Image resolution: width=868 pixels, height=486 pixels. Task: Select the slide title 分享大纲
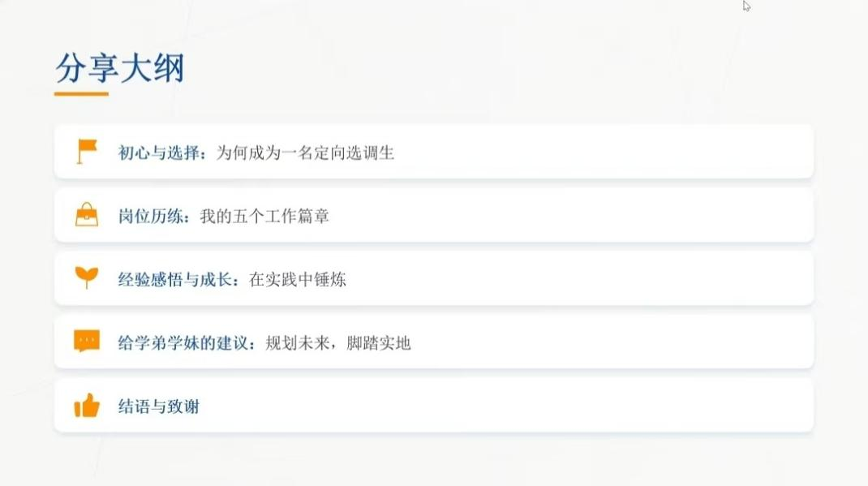point(120,68)
